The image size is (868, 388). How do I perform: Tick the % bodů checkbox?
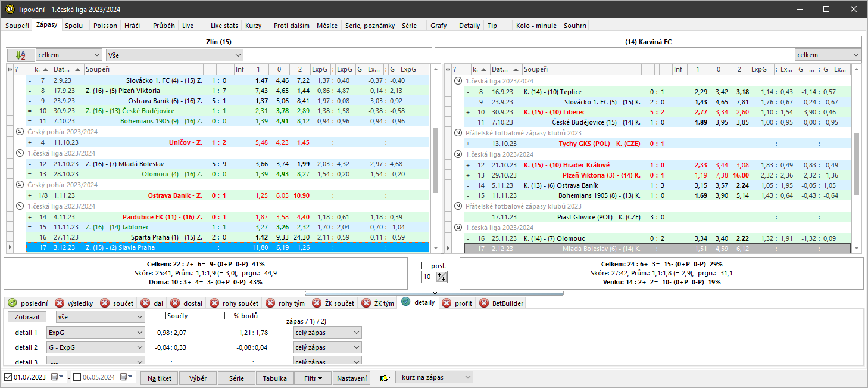pyautogui.click(x=228, y=315)
